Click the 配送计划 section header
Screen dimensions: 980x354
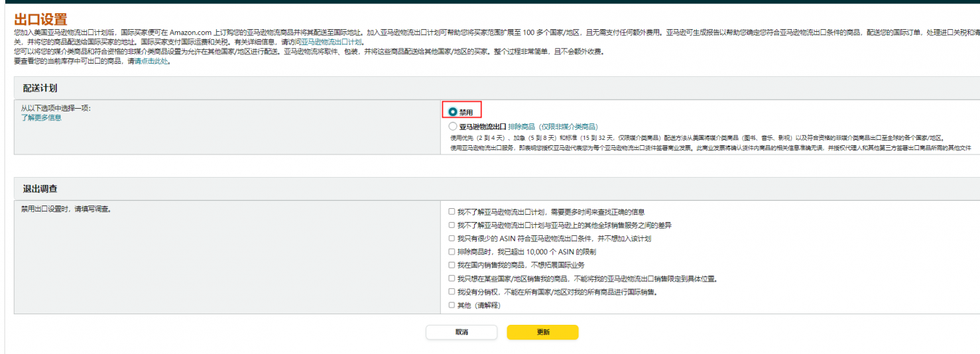tap(41, 88)
